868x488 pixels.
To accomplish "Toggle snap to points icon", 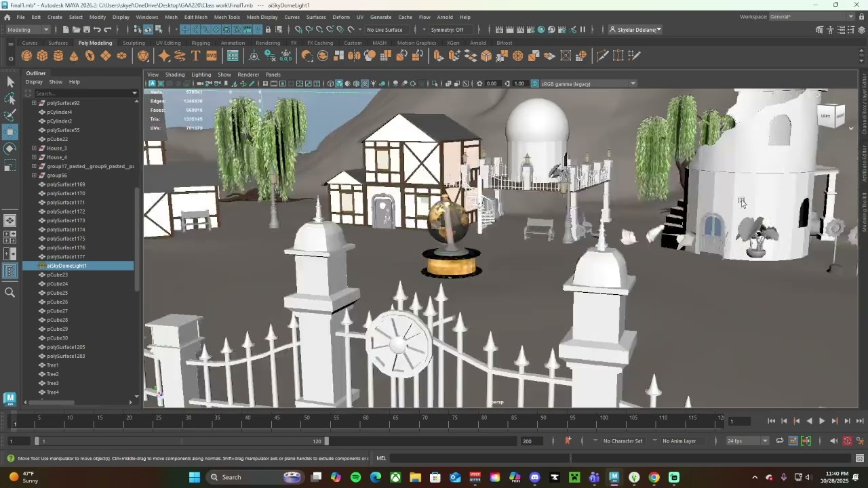I will [319, 29].
